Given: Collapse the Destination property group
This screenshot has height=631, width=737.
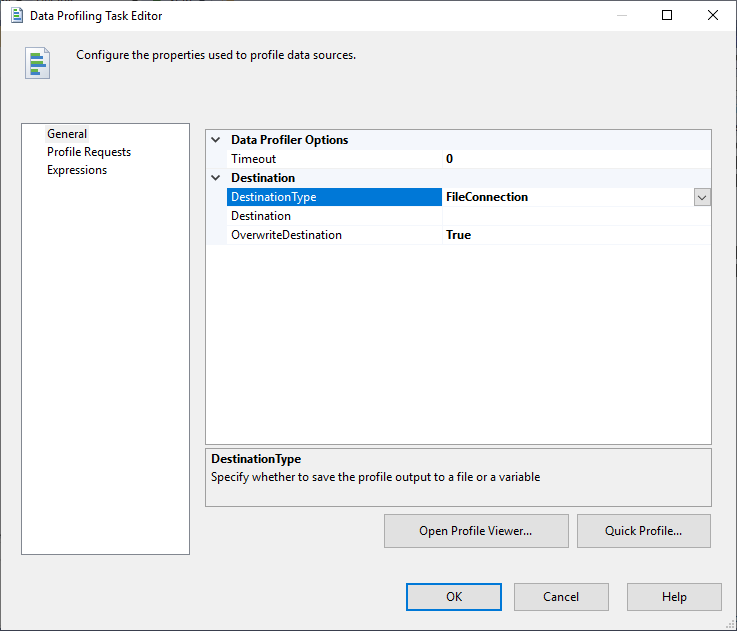Looking at the screenshot, I should tap(216, 178).
